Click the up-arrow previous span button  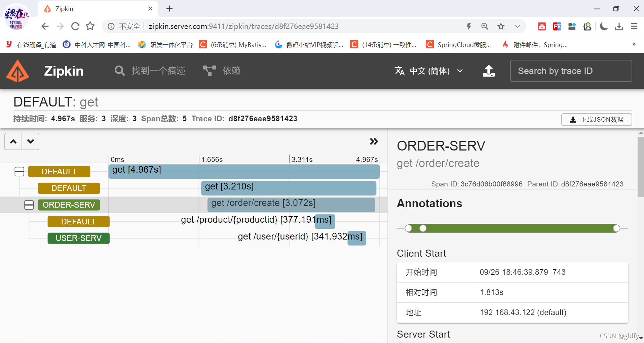(x=13, y=141)
